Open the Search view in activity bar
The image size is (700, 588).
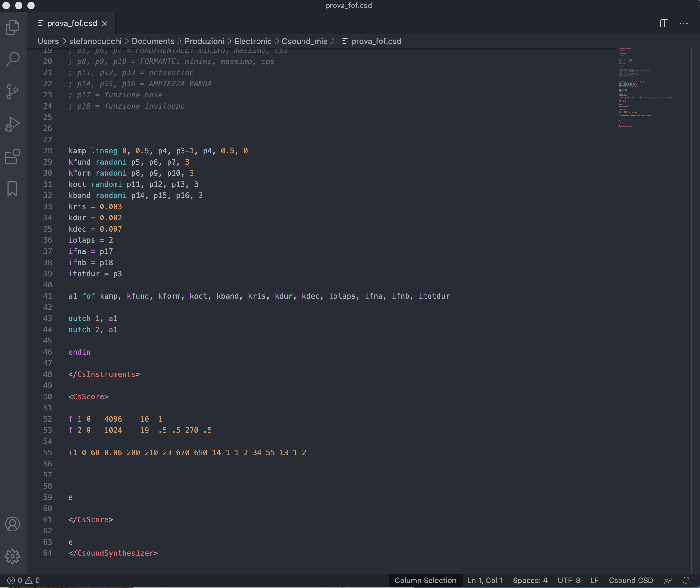pos(12,59)
